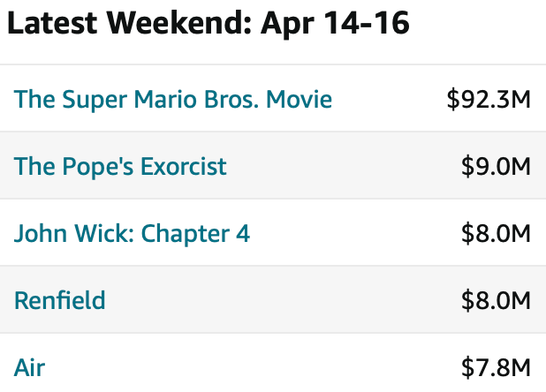The width and height of the screenshot is (546, 392).
Task: Click the Apr 14-16 date range
Action: (335, 24)
